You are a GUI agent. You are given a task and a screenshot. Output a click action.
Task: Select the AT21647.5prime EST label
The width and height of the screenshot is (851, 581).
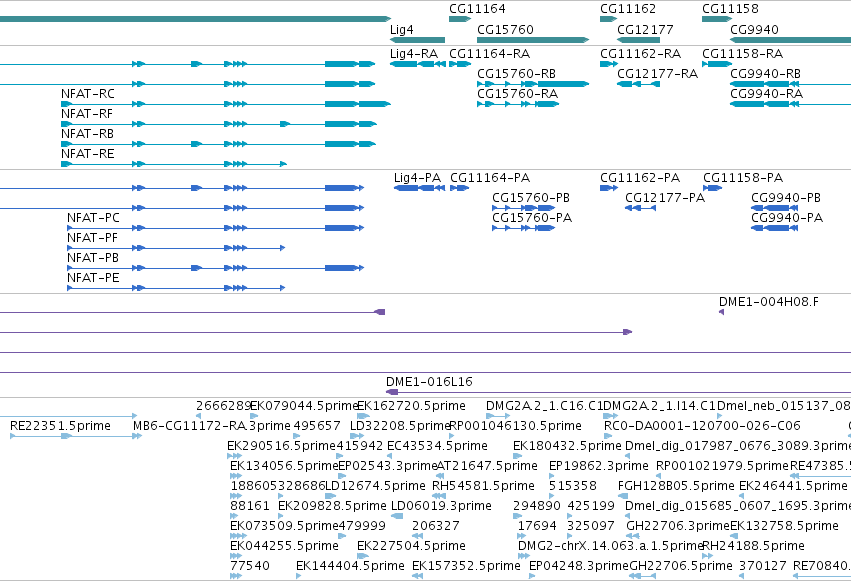pyautogui.click(x=487, y=466)
